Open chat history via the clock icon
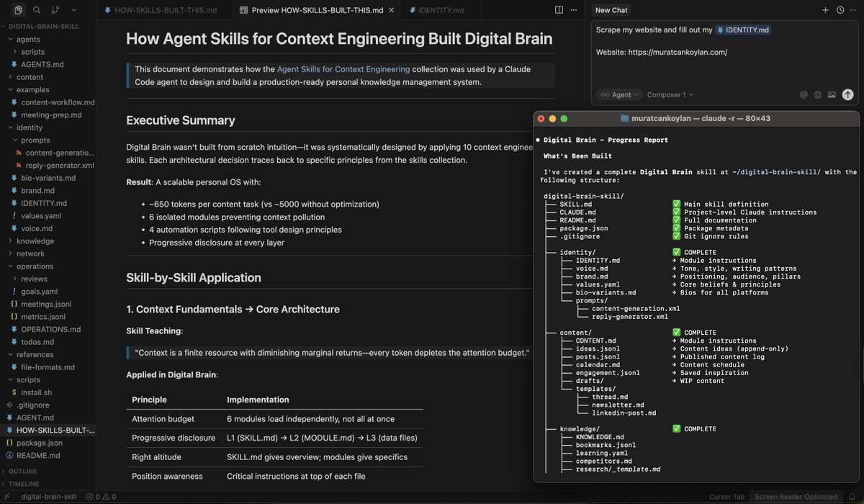 tap(840, 10)
